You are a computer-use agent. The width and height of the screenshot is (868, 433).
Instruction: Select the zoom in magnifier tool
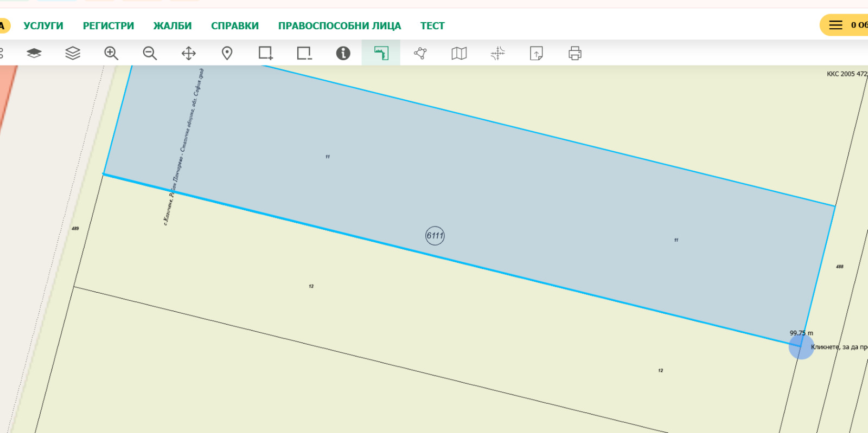tap(111, 53)
